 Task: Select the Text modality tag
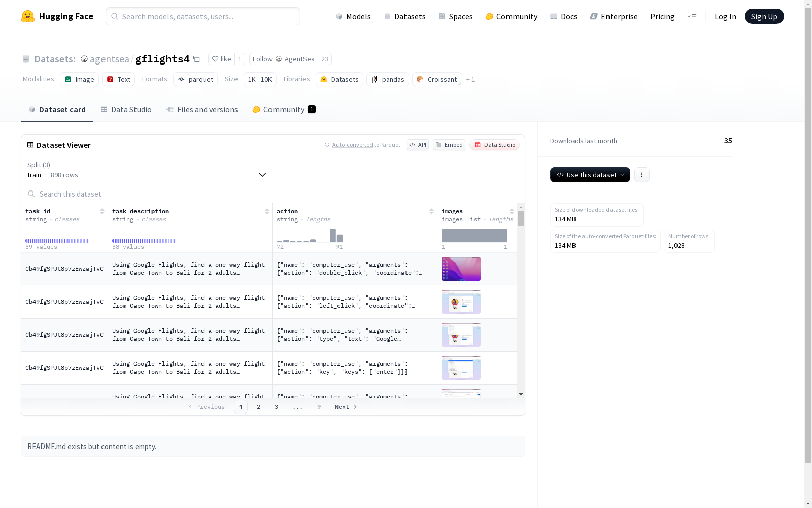(119, 79)
